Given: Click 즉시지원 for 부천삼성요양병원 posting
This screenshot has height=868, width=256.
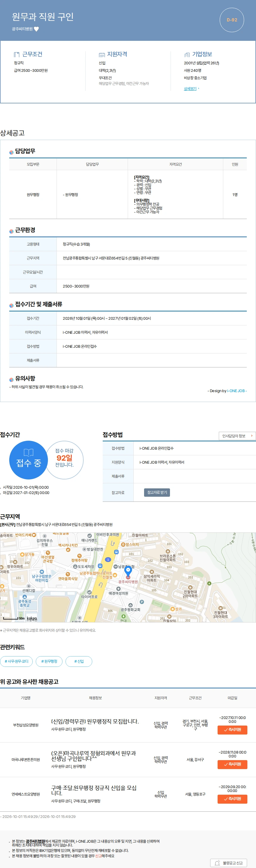Looking at the screenshot, I should point(232,729).
